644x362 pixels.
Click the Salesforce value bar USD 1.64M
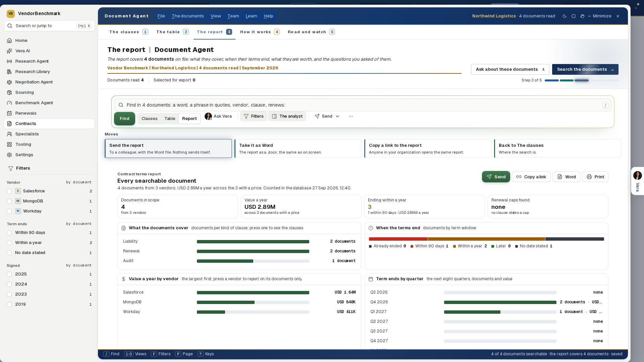tap(253, 293)
